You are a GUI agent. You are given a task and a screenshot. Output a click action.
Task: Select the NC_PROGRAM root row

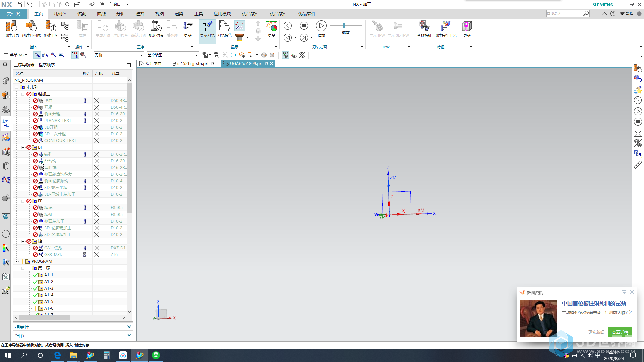[x=29, y=80]
